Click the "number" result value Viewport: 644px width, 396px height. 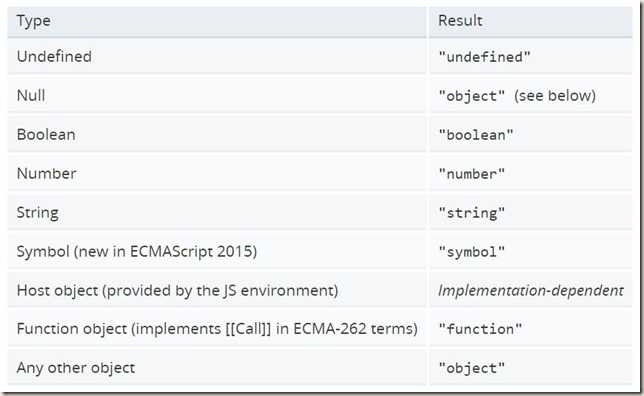(472, 174)
